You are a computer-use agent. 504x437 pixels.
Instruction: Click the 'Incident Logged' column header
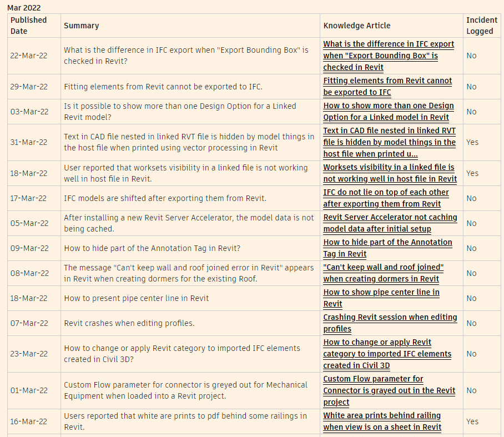click(482, 26)
